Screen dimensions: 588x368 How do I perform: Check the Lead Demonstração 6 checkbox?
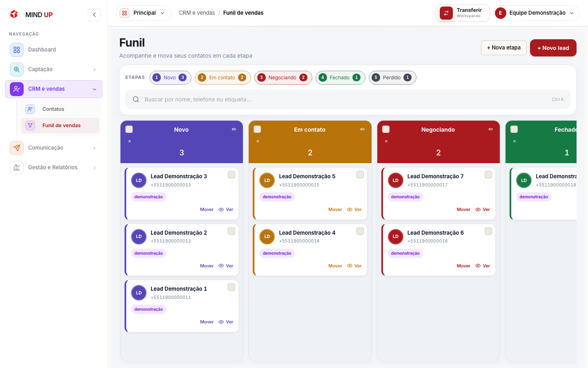pos(488,231)
